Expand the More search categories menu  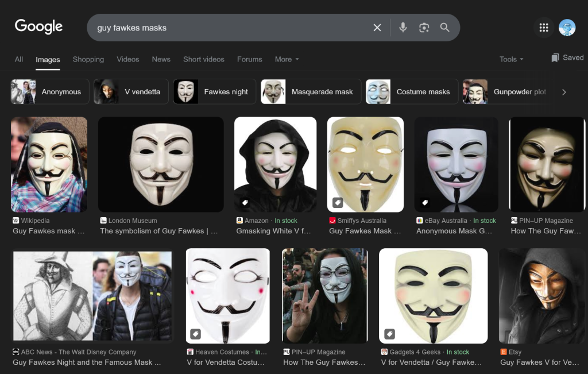(x=287, y=59)
